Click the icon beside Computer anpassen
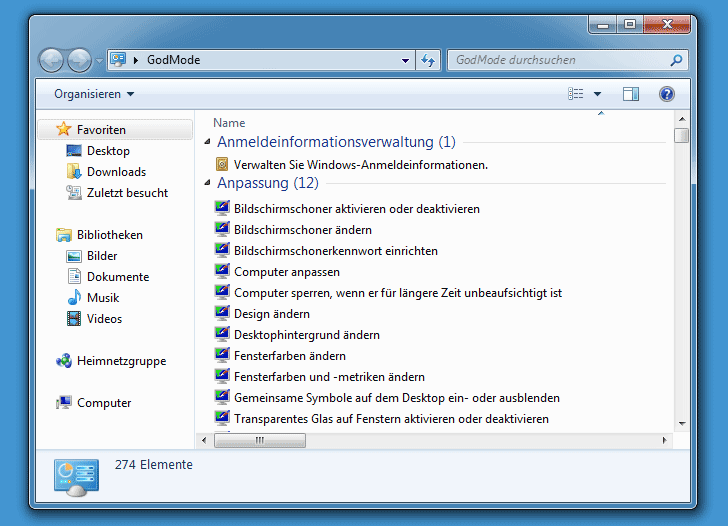This screenshot has width=728, height=526. pos(222,271)
